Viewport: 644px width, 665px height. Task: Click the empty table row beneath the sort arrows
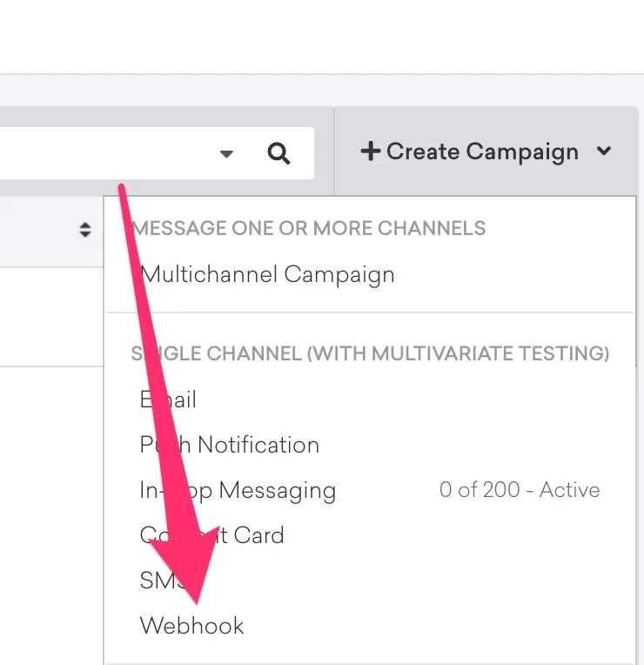(x=51, y=317)
